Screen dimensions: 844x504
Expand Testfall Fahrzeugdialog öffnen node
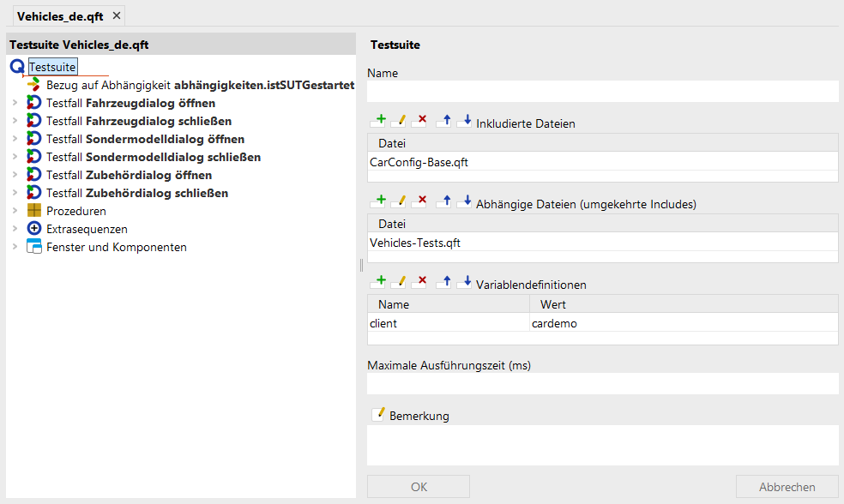(15, 103)
